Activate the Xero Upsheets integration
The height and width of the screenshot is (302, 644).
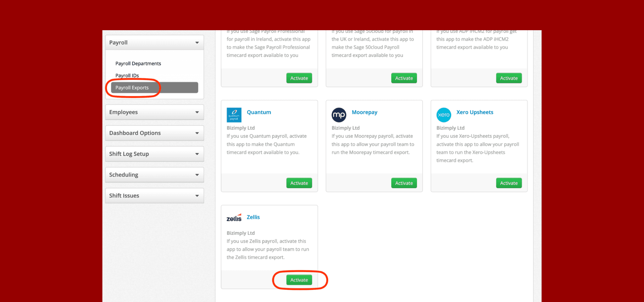pos(508,183)
